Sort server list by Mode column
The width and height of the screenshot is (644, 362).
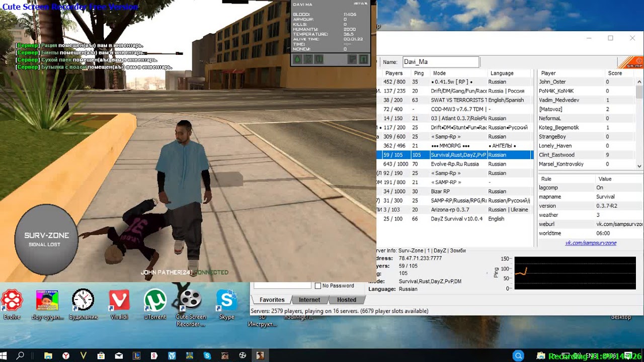(458, 73)
